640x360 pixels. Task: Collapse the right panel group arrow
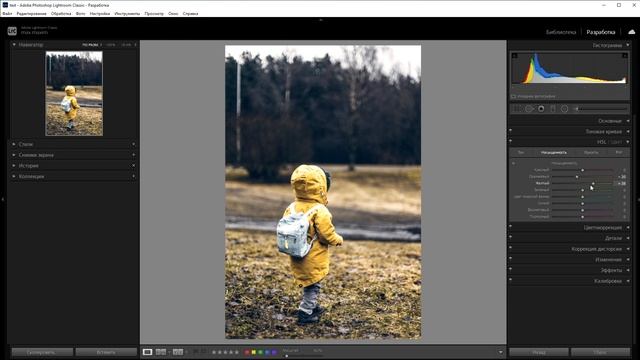coord(638,200)
